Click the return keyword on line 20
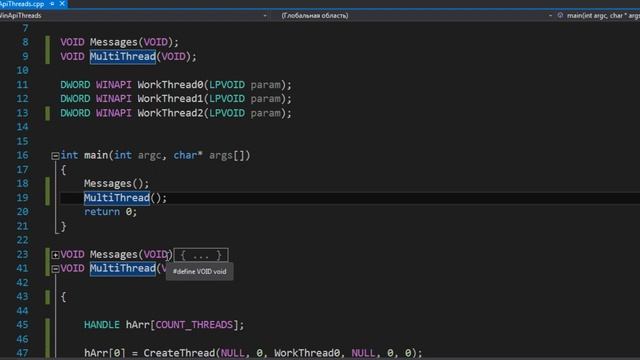This screenshot has width=640, height=360. 102,212
